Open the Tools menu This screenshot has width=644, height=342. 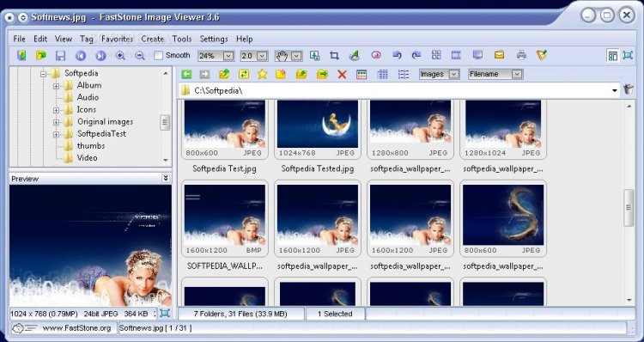pos(182,39)
